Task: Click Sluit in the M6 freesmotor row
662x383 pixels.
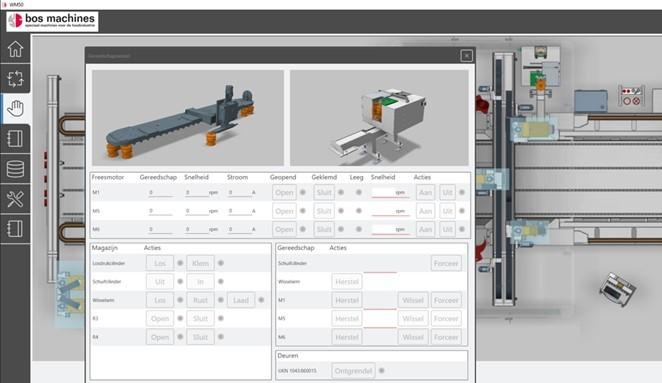Action: 324,229
